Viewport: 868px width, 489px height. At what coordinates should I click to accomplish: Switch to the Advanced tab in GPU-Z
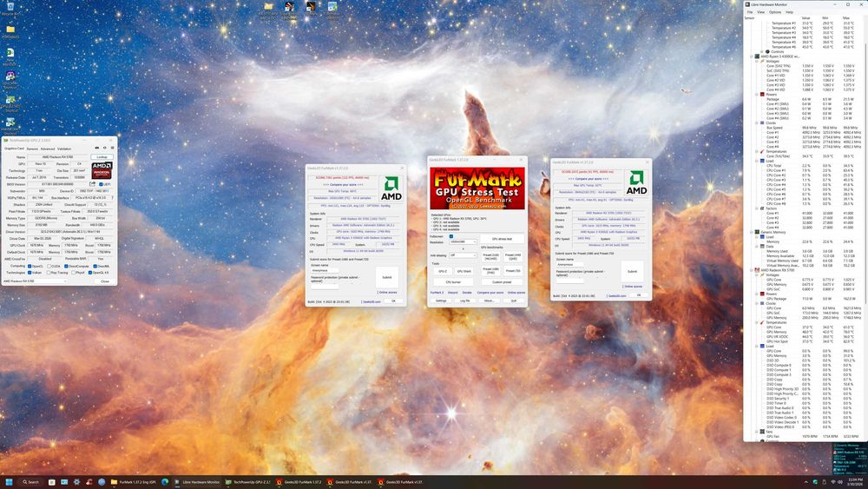point(48,149)
